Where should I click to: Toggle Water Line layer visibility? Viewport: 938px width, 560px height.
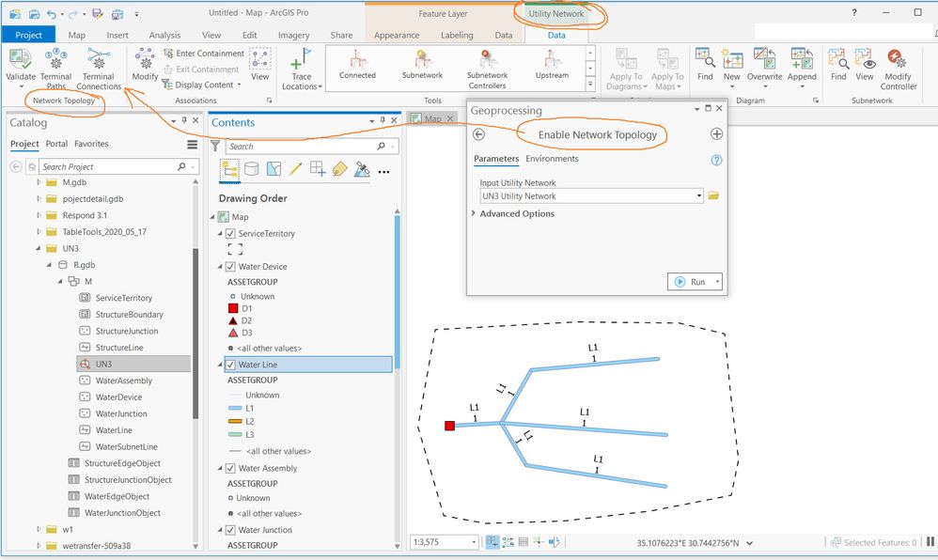(x=230, y=365)
